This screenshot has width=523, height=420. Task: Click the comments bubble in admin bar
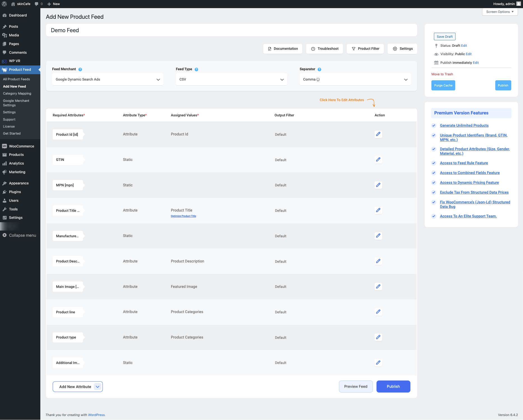39,4
